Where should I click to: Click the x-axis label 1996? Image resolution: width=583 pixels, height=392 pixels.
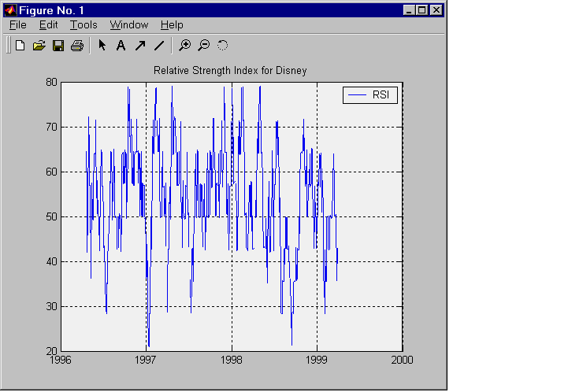pos(60,360)
